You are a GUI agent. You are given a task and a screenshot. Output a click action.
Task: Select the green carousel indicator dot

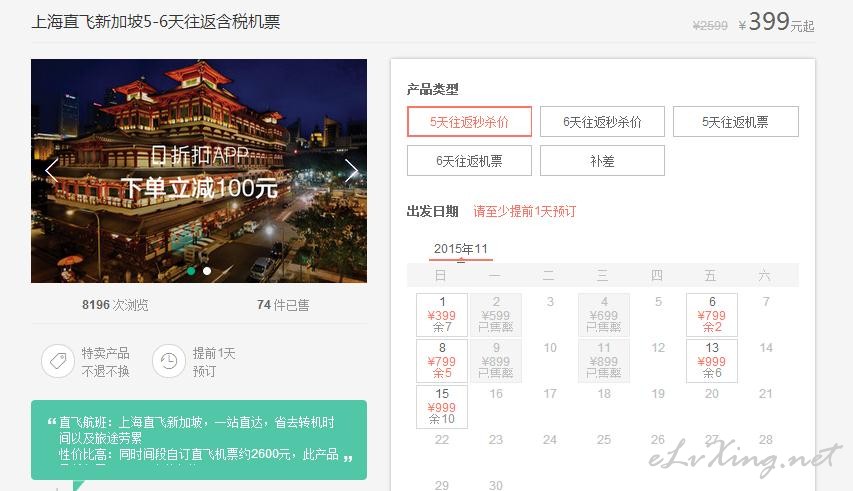pyautogui.click(x=191, y=270)
